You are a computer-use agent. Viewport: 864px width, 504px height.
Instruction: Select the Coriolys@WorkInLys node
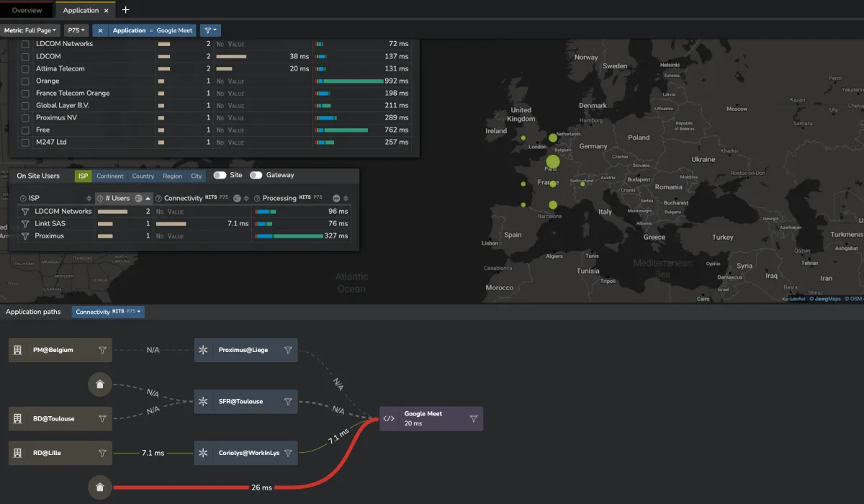tap(246, 453)
